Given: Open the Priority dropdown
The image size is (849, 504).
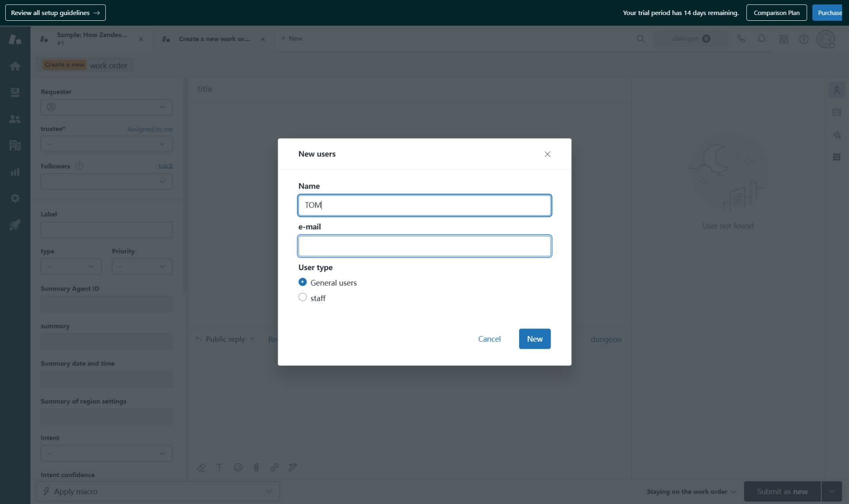Looking at the screenshot, I should coord(142,267).
